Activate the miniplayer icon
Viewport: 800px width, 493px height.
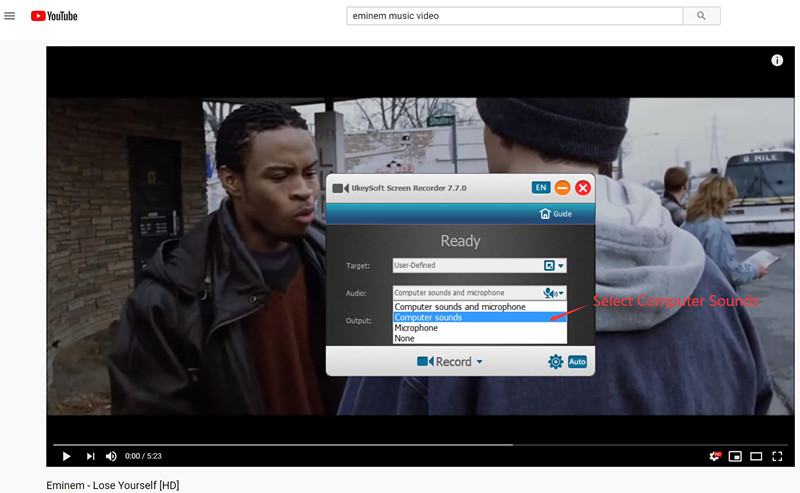coord(735,456)
